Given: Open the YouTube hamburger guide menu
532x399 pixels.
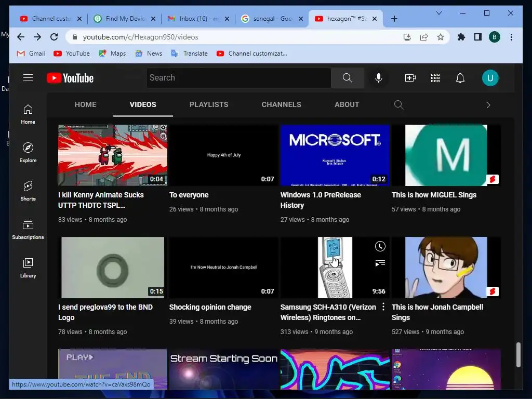Looking at the screenshot, I should (28, 78).
